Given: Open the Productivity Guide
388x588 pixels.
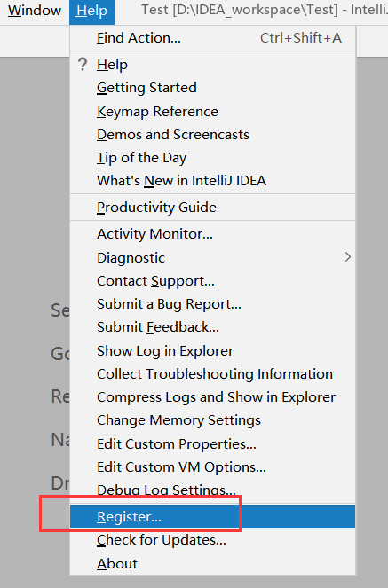Looking at the screenshot, I should click(x=212, y=207).
